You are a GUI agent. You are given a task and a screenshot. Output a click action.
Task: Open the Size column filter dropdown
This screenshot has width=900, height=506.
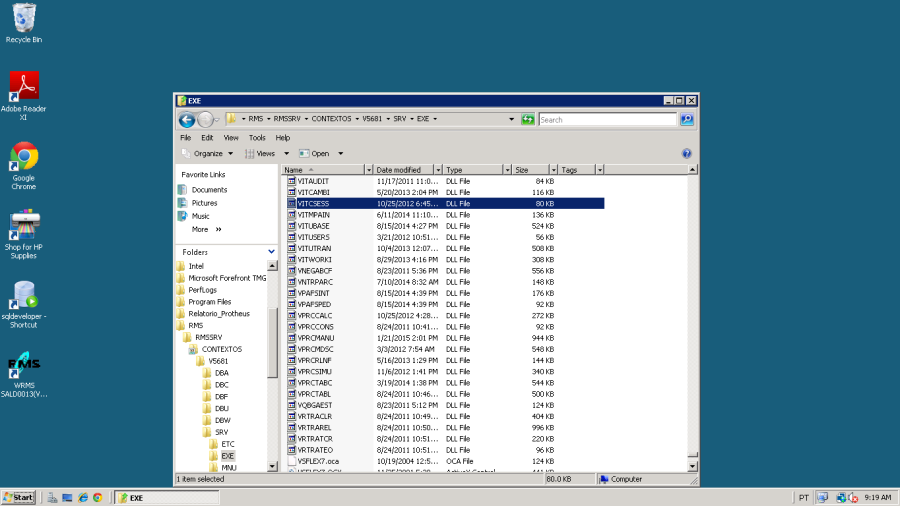click(x=553, y=170)
